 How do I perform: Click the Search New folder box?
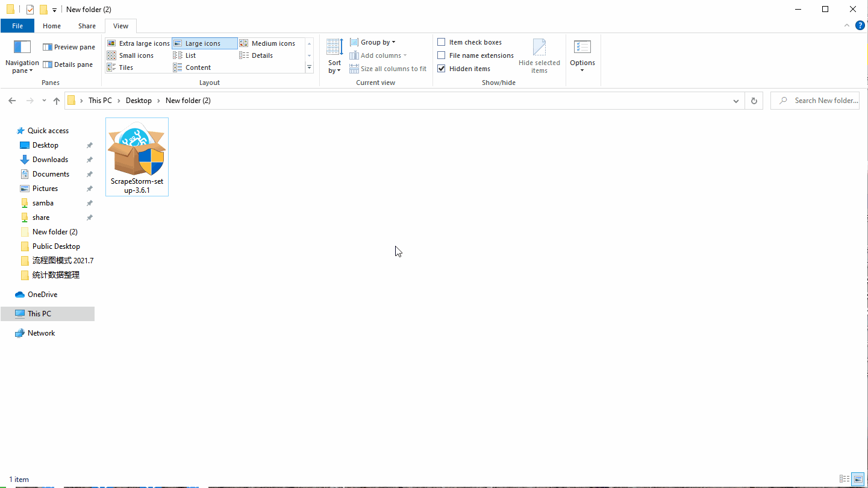pyautogui.click(x=815, y=101)
